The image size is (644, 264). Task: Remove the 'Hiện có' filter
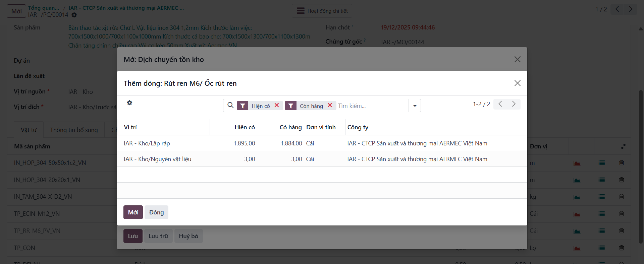tap(277, 105)
